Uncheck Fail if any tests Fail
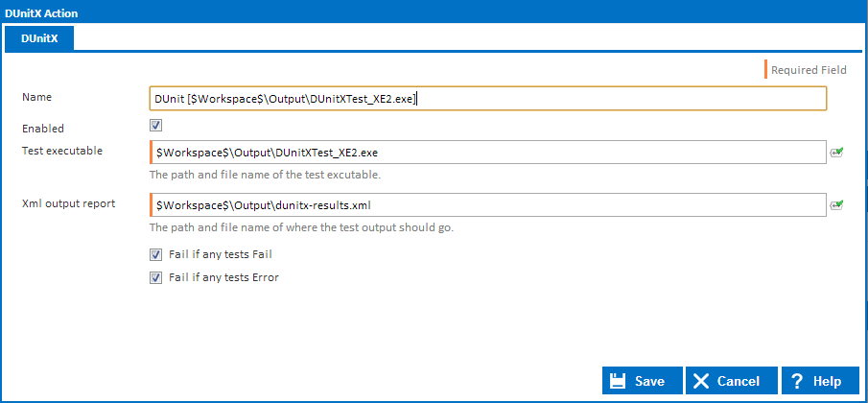 tap(155, 254)
